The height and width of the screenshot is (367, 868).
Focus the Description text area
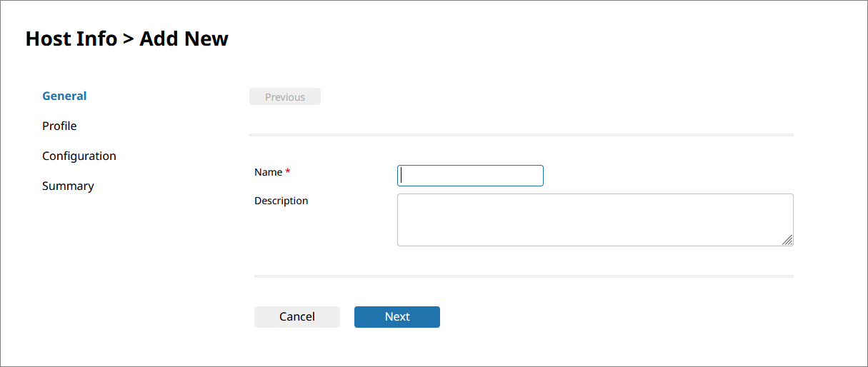pyautogui.click(x=595, y=220)
